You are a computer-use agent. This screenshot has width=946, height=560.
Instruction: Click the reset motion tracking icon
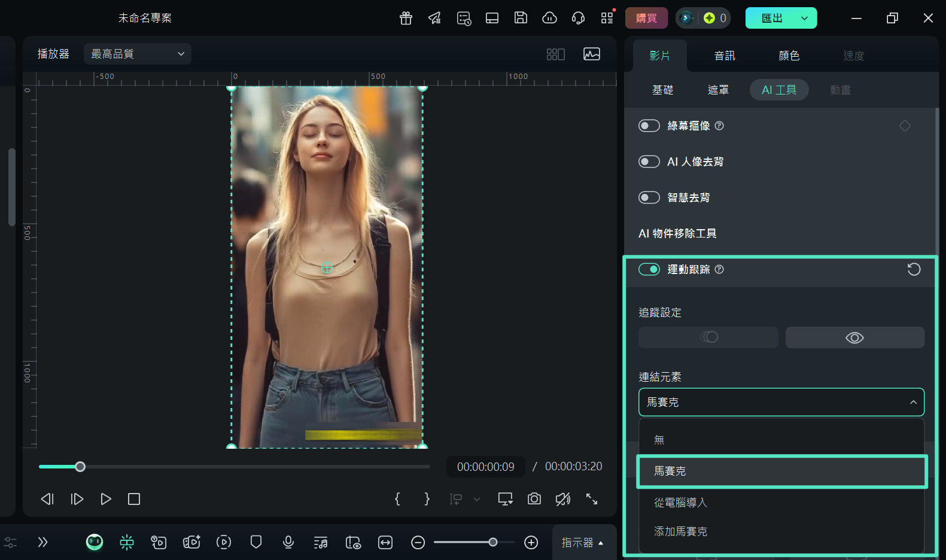pyautogui.click(x=914, y=269)
